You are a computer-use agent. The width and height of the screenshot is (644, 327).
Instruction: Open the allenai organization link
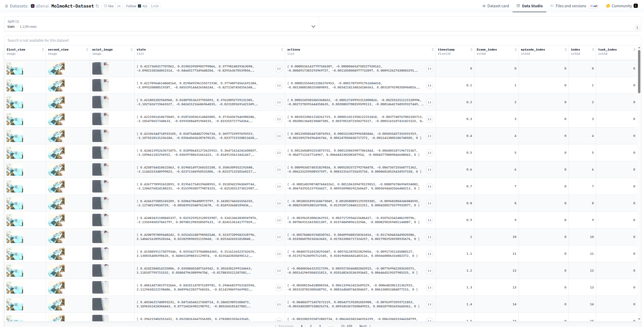[x=42, y=6]
